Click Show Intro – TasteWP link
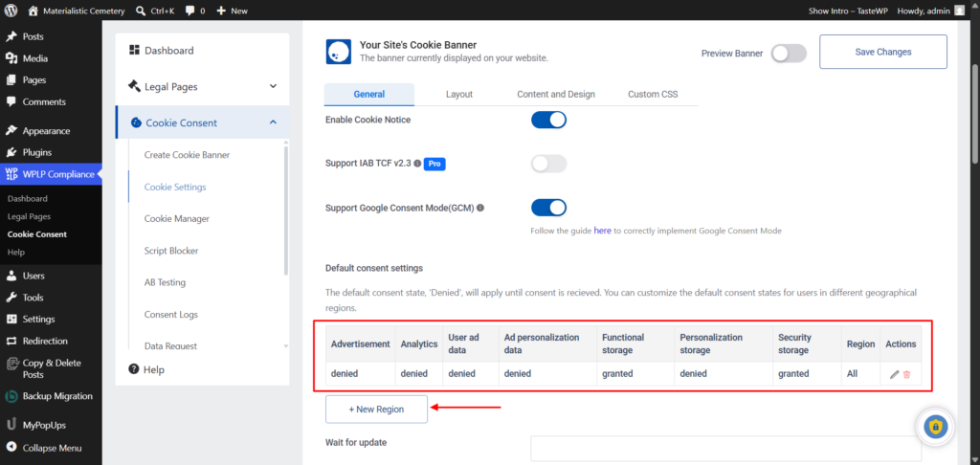The height and width of the screenshot is (465, 980). [848, 11]
